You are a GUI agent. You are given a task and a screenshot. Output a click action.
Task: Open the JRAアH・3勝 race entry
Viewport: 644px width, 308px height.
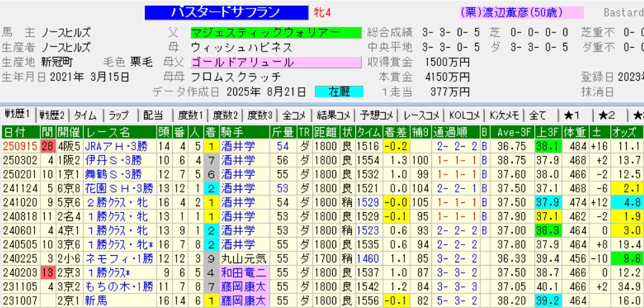coord(112,146)
